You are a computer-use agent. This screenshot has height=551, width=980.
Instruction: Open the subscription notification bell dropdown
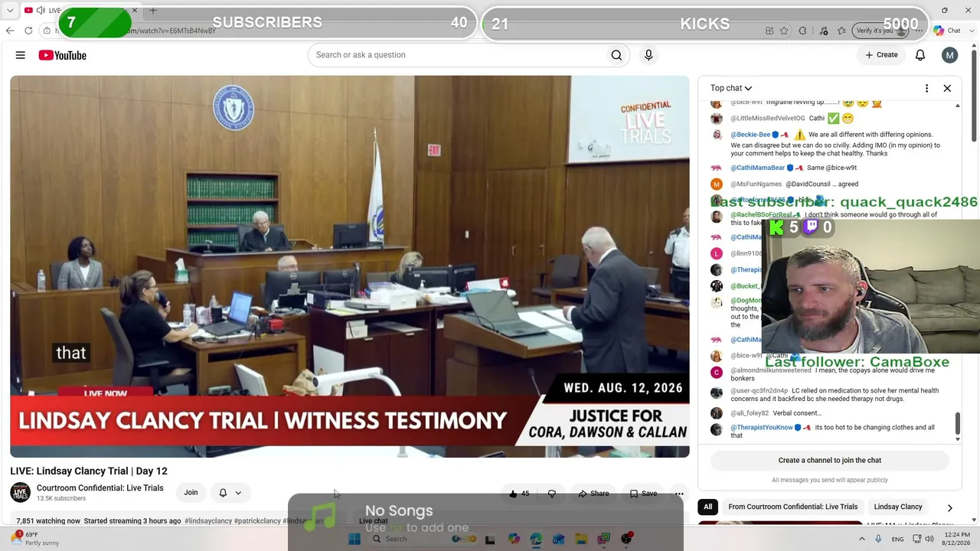(x=230, y=493)
